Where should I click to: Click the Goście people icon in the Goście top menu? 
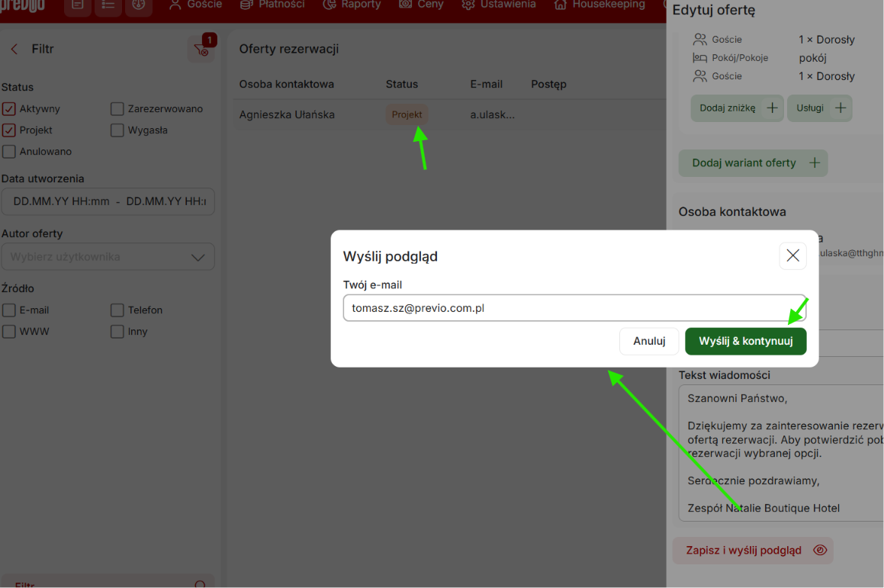[x=175, y=5]
